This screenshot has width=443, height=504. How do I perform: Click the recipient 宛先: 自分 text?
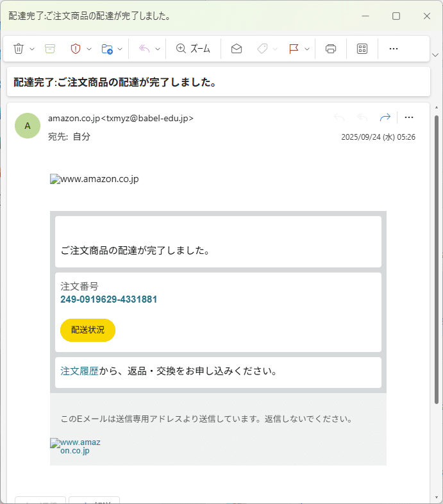(69, 137)
